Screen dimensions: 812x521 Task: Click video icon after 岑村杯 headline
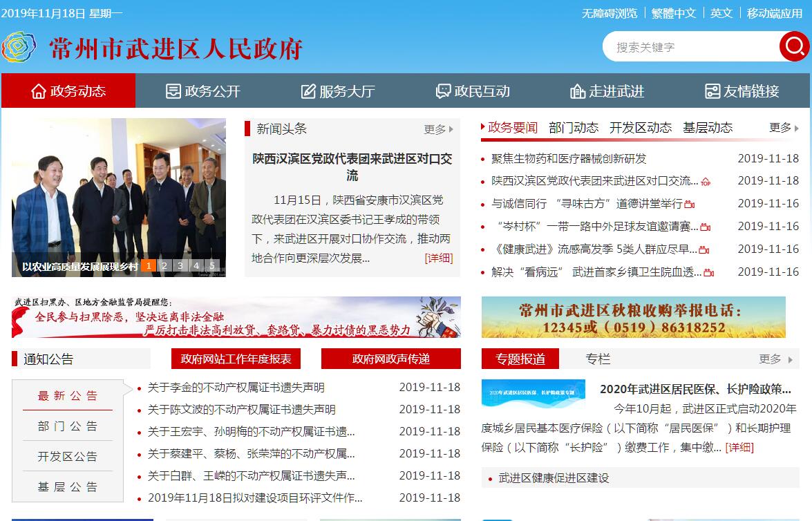pos(706,227)
